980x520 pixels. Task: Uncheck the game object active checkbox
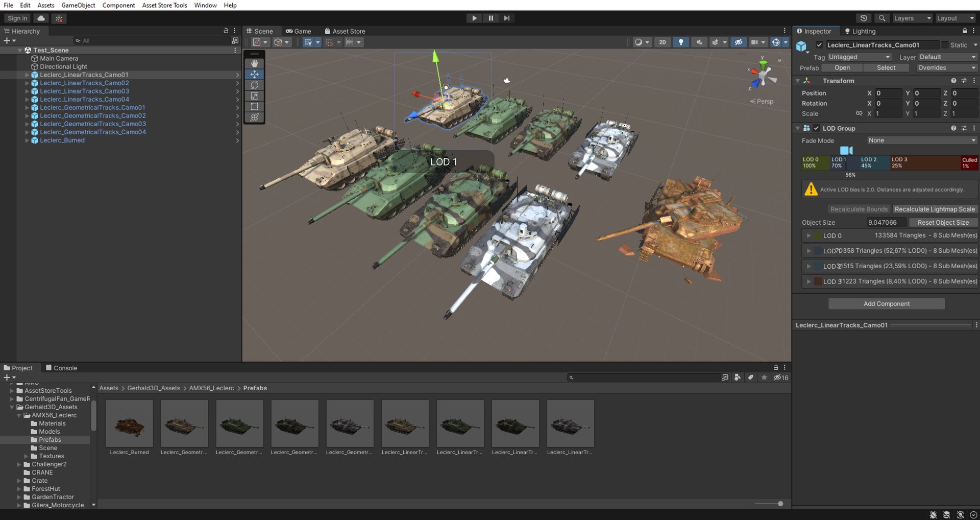click(x=819, y=45)
